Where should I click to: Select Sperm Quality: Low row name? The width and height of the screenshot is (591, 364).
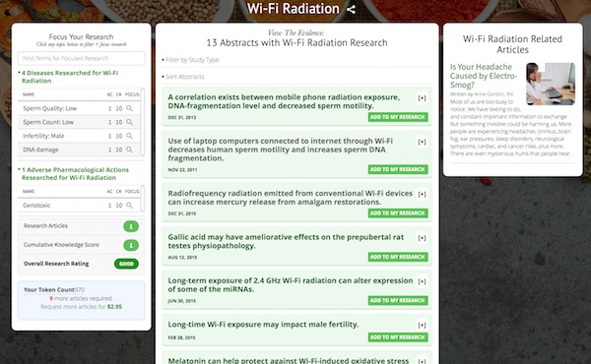(50, 108)
